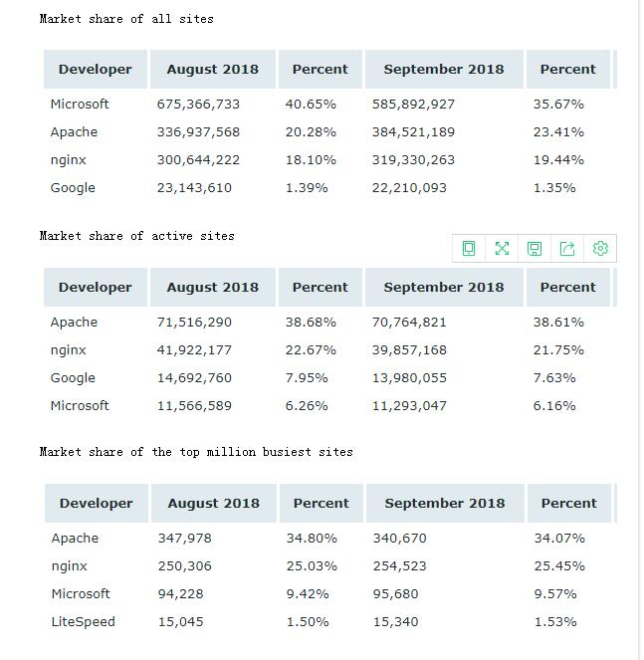Click the 38.68% Apache percent cell

pyautogui.click(x=311, y=323)
